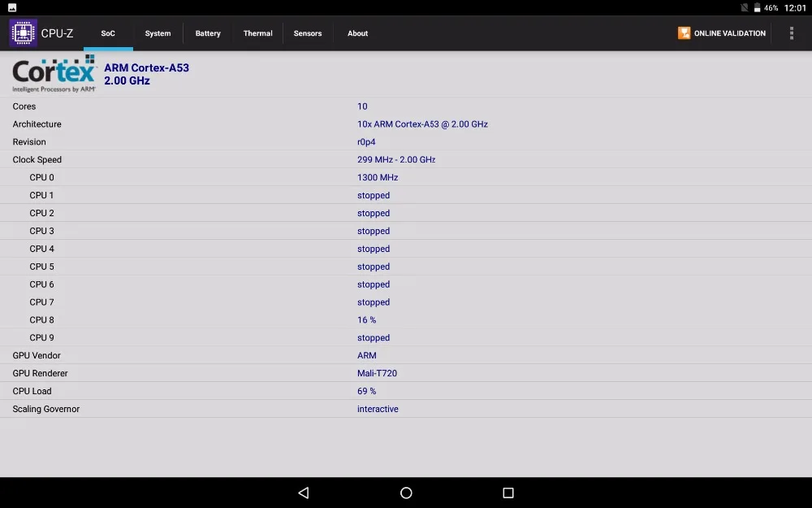Select the Revision row label
The width and height of the screenshot is (812, 508).
click(x=29, y=141)
